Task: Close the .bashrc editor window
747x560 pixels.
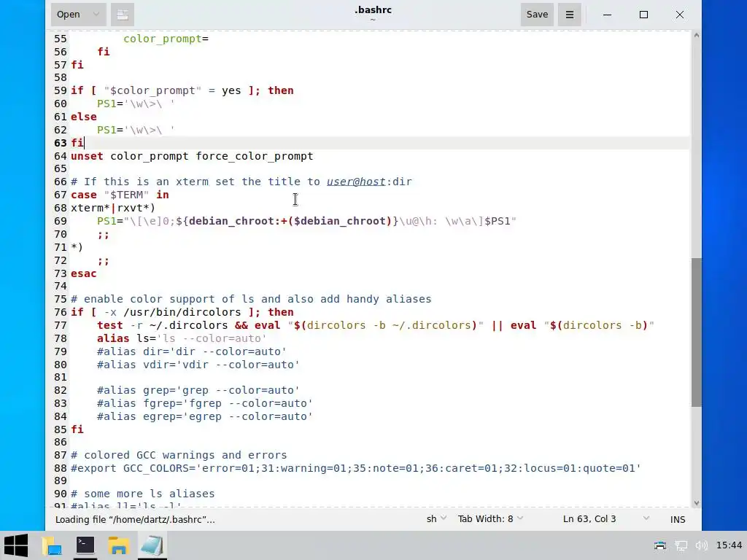Action: click(680, 15)
